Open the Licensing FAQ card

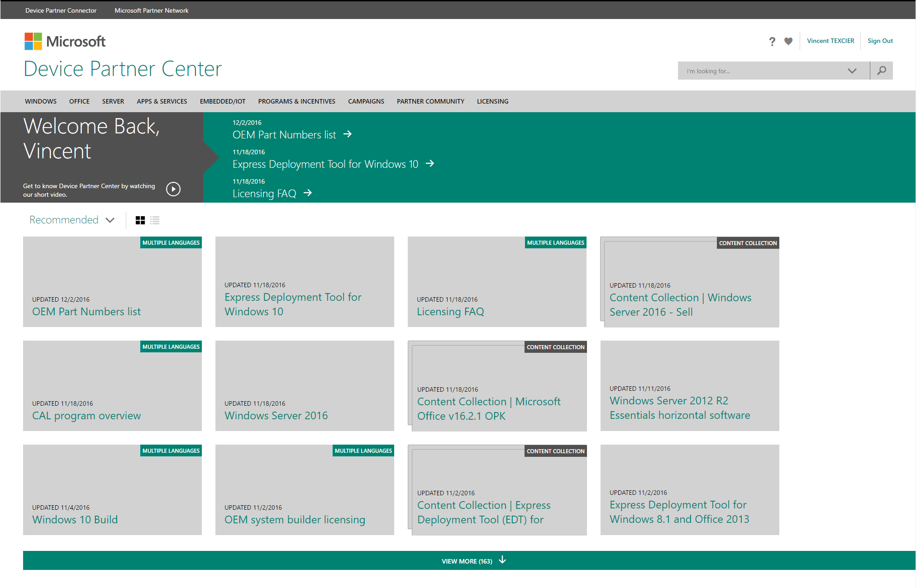click(x=497, y=282)
